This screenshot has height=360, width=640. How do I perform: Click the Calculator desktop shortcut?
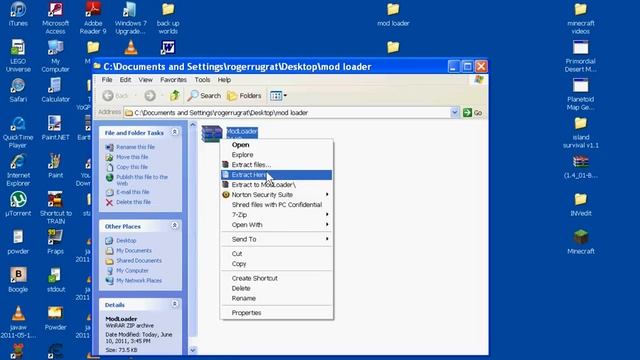click(55, 90)
